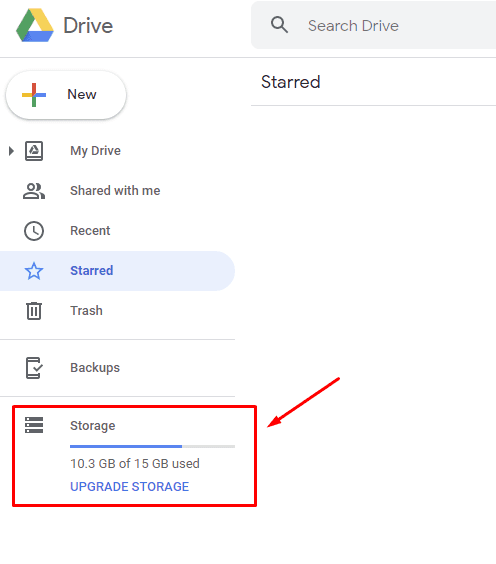Click the Storage stacked-bars icon

pos(34,425)
